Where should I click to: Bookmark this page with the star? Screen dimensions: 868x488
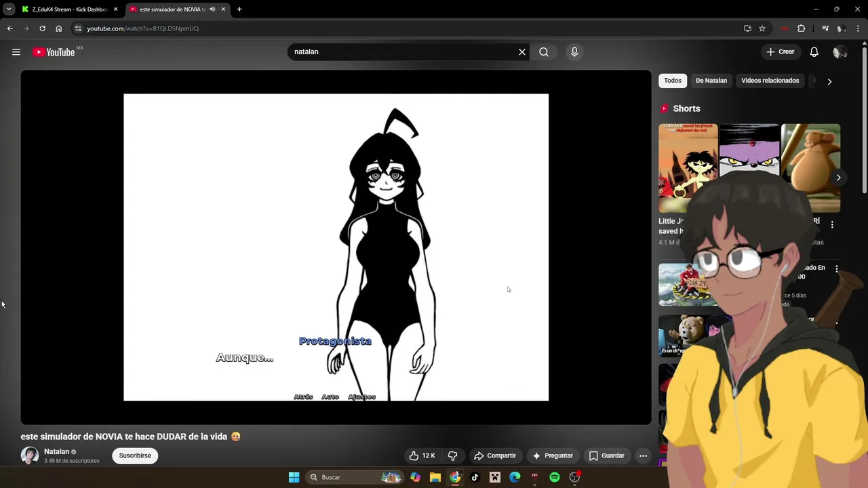click(x=762, y=28)
